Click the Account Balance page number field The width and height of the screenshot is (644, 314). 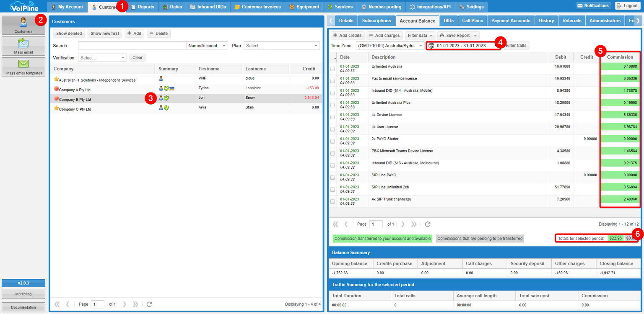376,224
